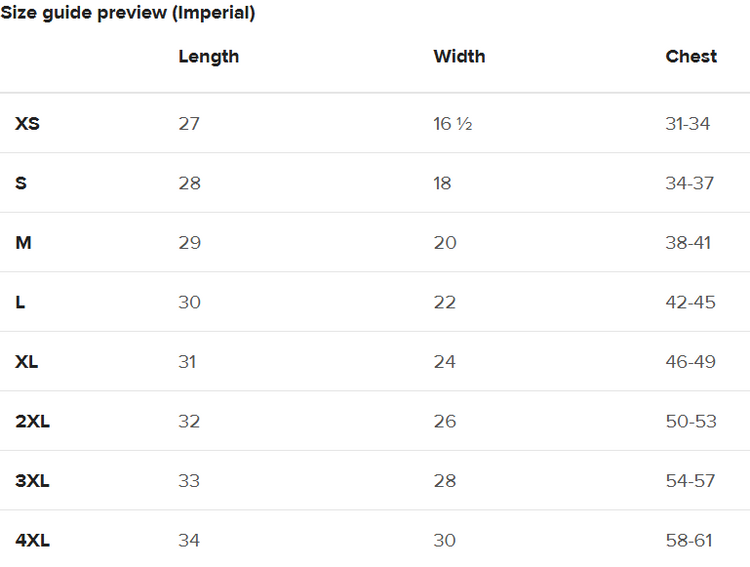This screenshot has width=750, height=567.
Task: Click the XL width value 24
Action: (444, 362)
